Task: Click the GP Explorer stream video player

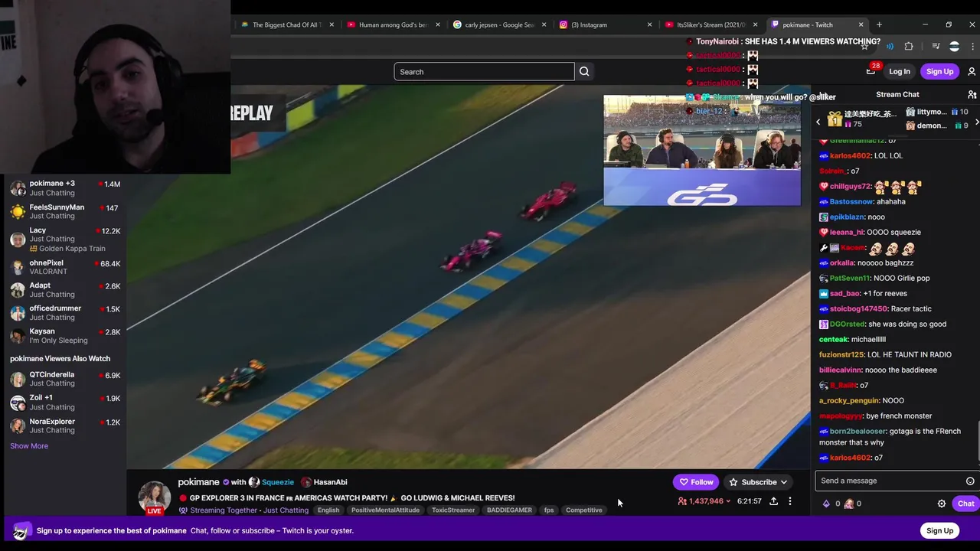Action: pos(469,276)
